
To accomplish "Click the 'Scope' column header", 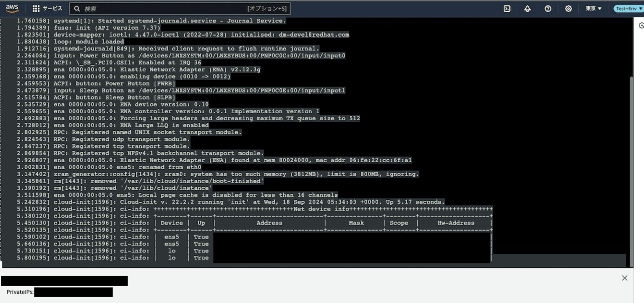I will [399, 223].
